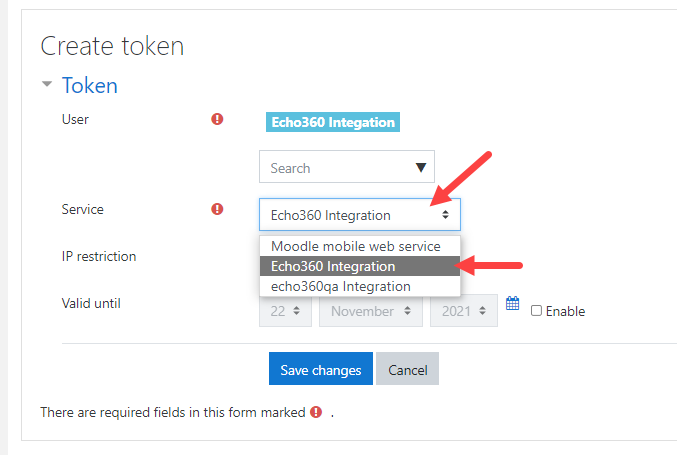Open the day dropdown showing 22
This screenshot has height=455, width=677.
(x=285, y=311)
